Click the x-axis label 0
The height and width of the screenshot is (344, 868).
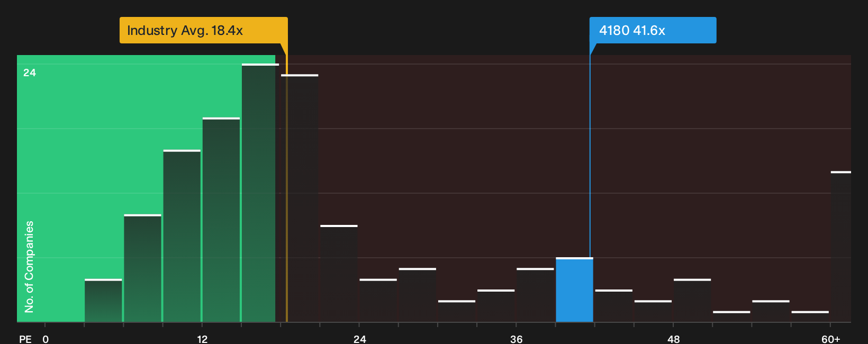(x=46, y=339)
